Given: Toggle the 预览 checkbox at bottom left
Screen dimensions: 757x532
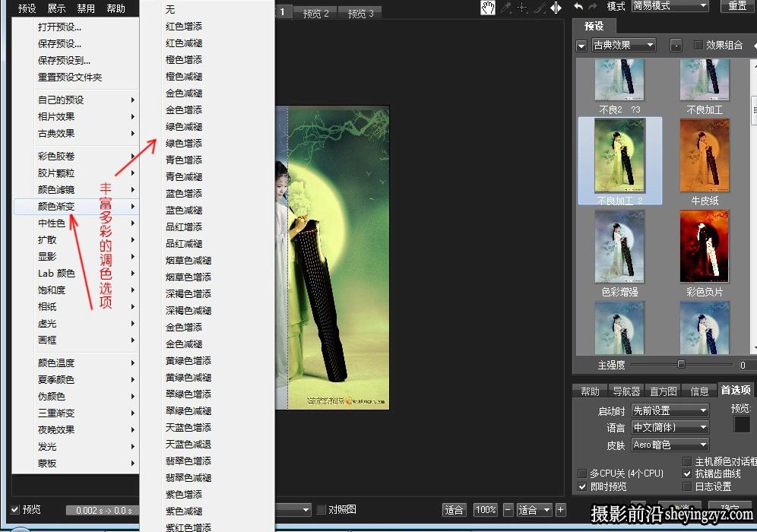Looking at the screenshot, I should pyautogui.click(x=15, y=509).
